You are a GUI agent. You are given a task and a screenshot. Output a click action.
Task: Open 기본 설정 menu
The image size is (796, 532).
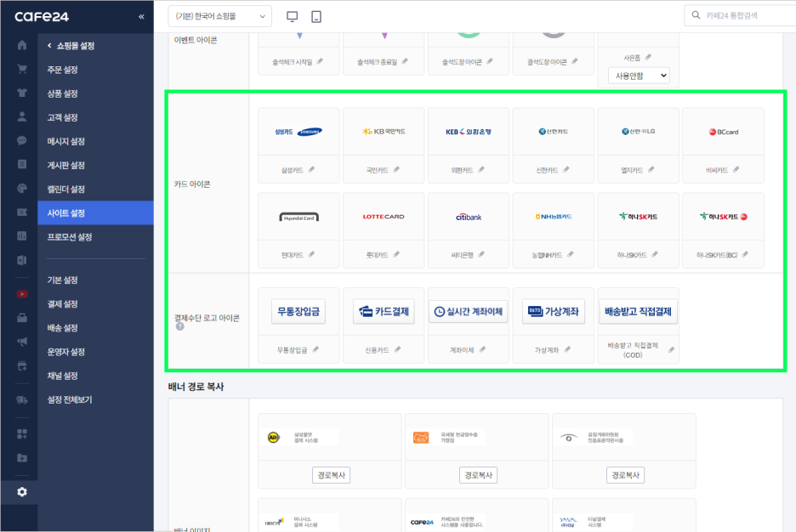point(62,280)
